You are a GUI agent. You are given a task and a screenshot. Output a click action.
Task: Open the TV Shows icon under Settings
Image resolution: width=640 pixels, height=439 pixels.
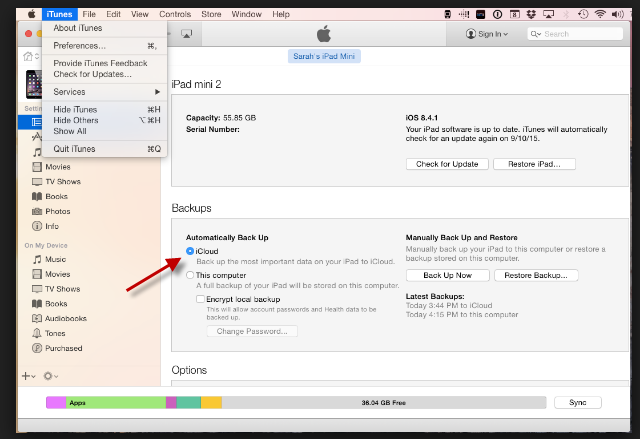[37, 182]
